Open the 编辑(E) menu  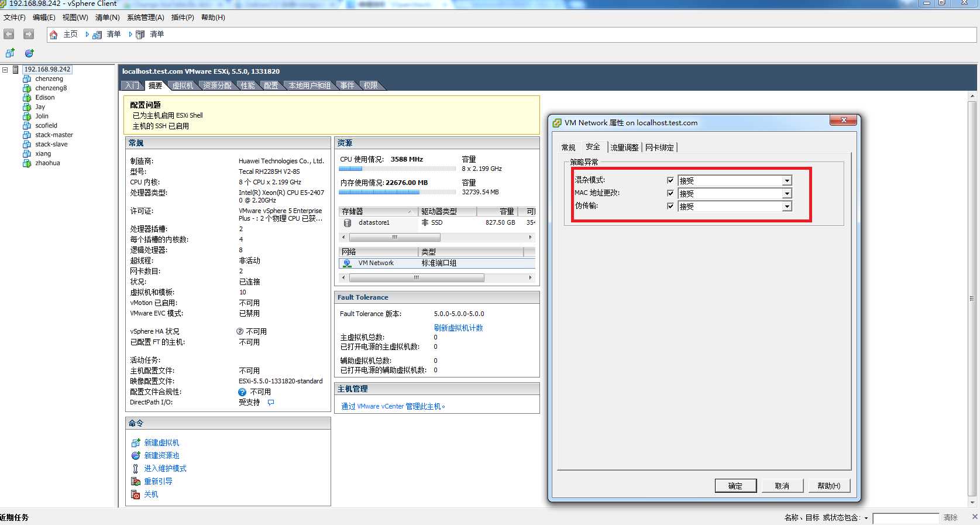click(x=44, y=18)
